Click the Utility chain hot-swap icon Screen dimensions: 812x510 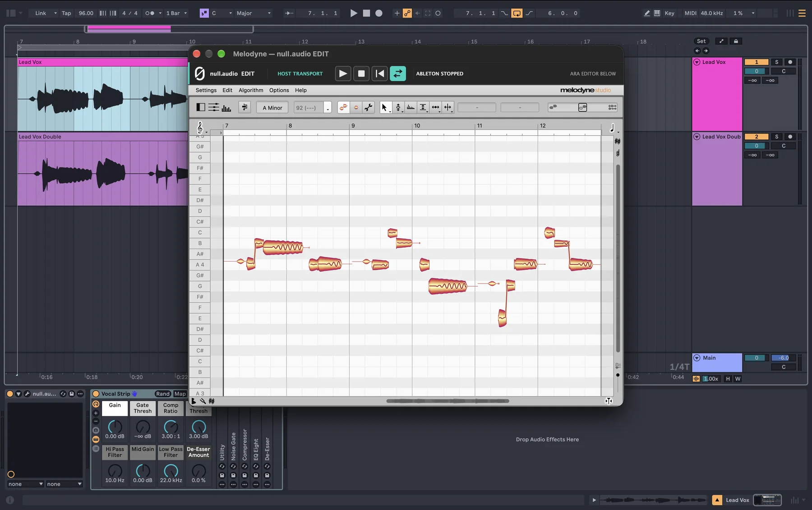coord(222,466)
